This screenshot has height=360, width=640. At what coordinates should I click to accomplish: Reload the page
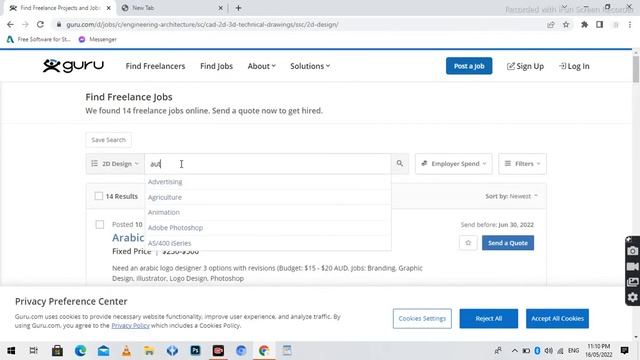pos(40,24)
